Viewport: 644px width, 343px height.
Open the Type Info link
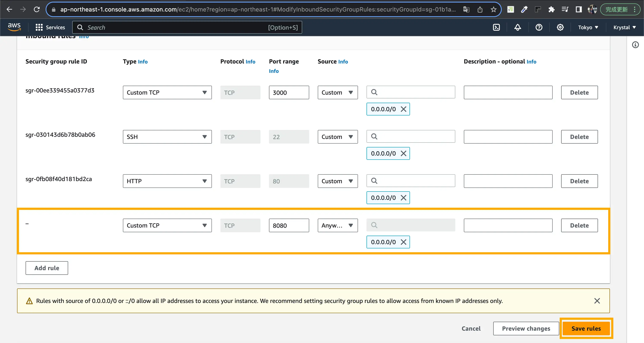[x=143, y=62]
